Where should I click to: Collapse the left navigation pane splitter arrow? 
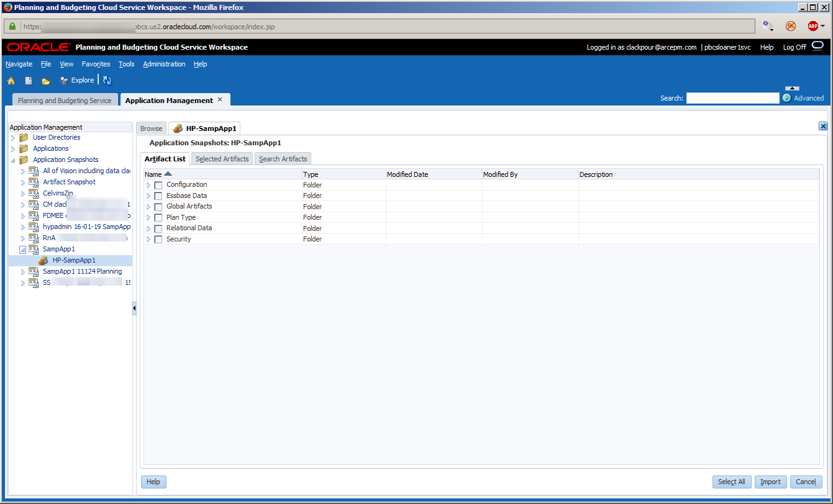point(134,308)
